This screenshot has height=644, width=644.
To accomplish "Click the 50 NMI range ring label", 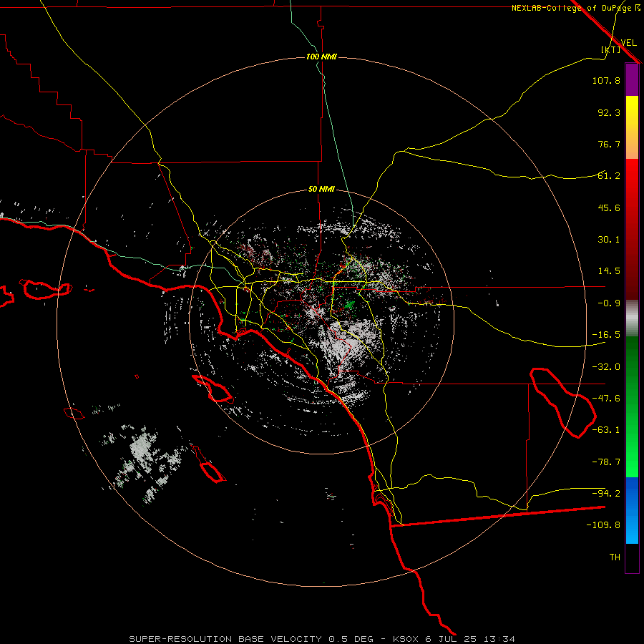I will (x=321, y=190).
